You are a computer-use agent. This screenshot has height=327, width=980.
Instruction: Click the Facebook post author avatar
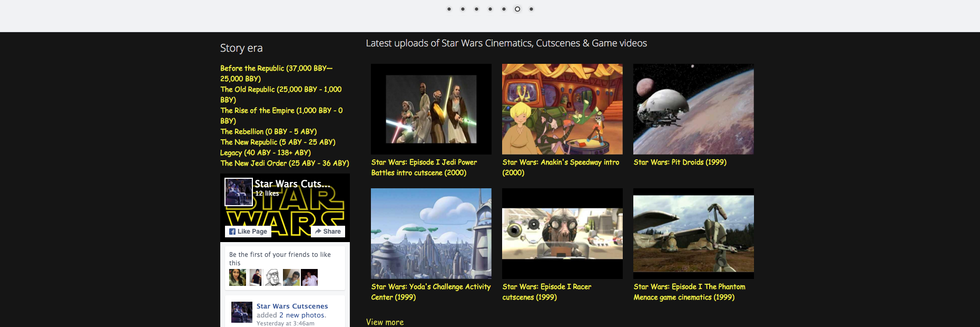[x=242, y=312]
